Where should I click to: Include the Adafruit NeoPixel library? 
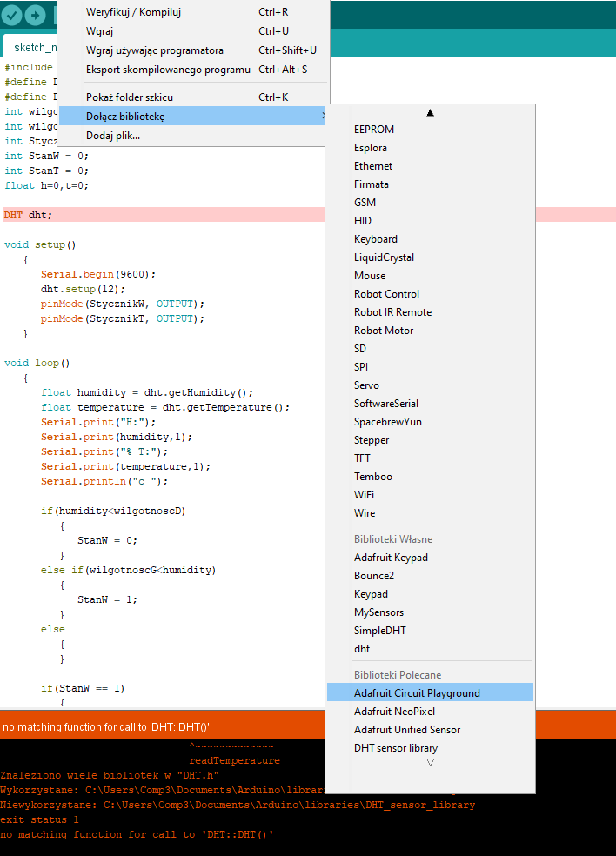(x=430, y=712)
